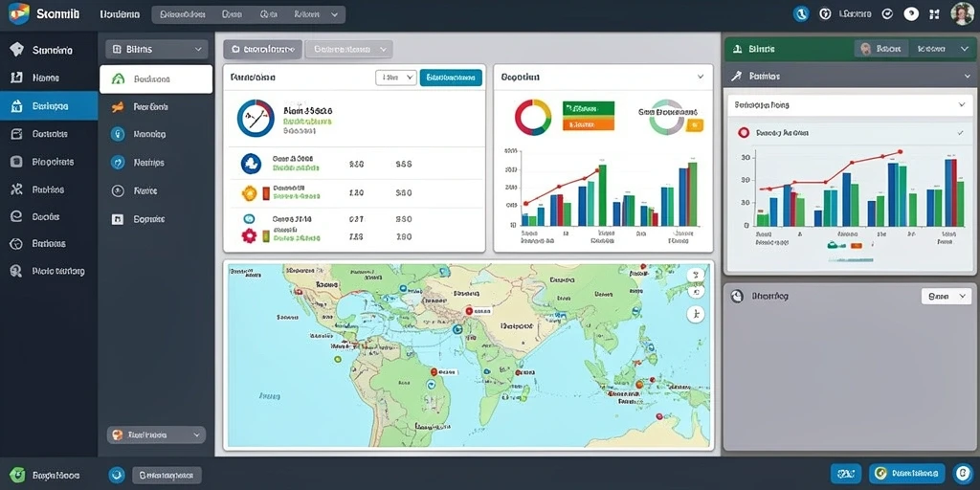Open the apps grid icon in header
Image resolution: width=980 pixels, height=490 pixels.
(x=935, y=13)
